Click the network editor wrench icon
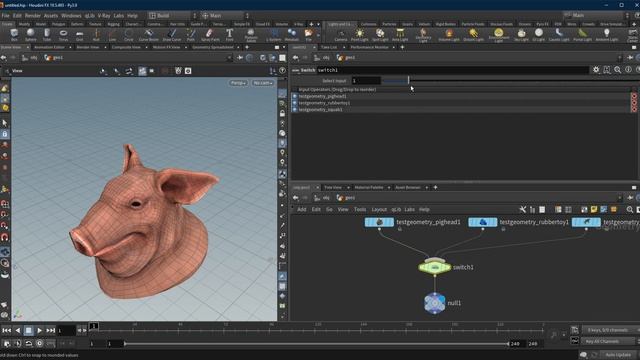 [522, 209]
